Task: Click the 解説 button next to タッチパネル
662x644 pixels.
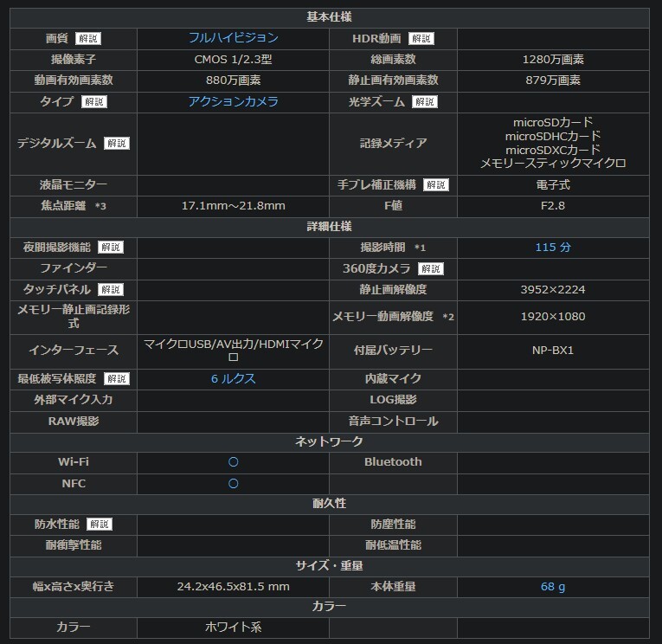Action: pos(111,289)
